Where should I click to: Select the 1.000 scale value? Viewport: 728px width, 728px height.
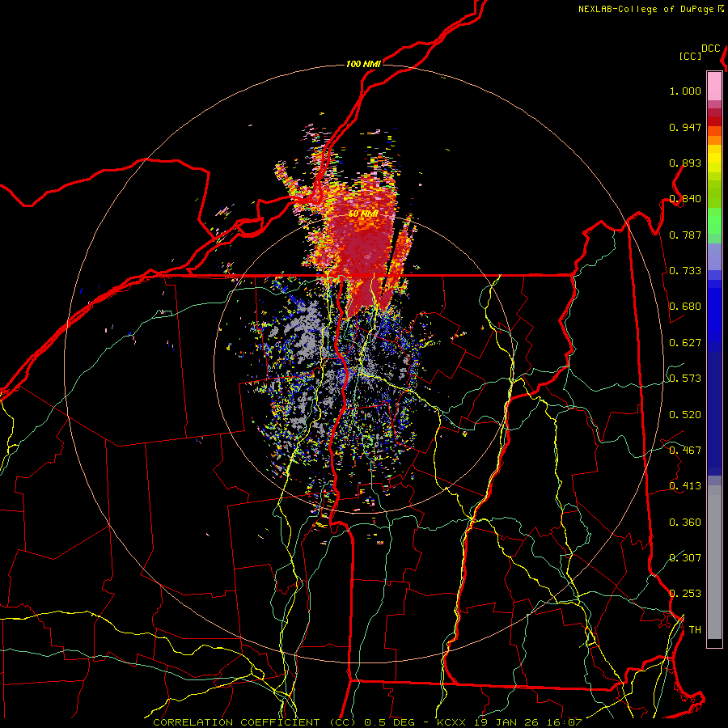(685, 91)
